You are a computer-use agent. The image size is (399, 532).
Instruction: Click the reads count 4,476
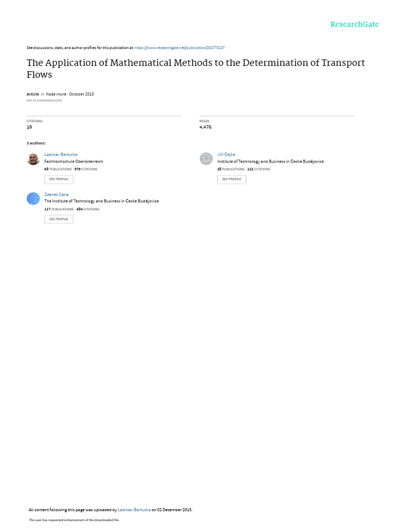205,127
